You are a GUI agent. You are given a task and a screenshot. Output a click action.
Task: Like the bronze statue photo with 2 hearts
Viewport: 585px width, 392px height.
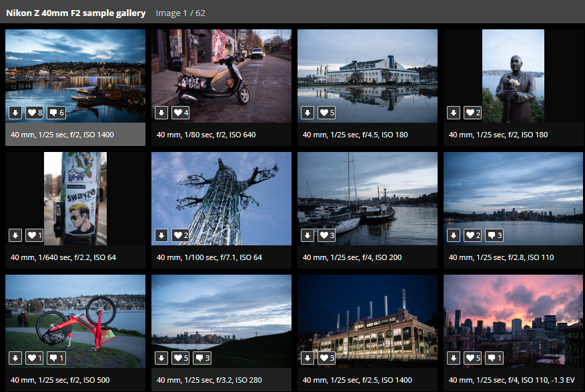(472, 112)
